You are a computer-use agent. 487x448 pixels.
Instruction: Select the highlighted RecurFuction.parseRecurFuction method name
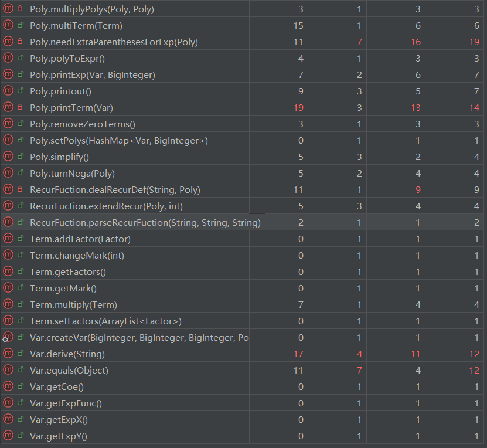[145, 223]
